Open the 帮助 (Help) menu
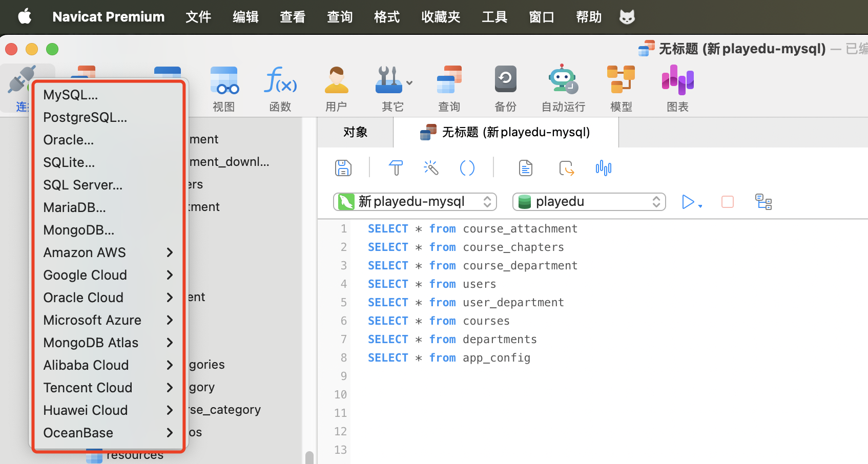Viewport: 868px width, 464px height. (x=589, y=17)
